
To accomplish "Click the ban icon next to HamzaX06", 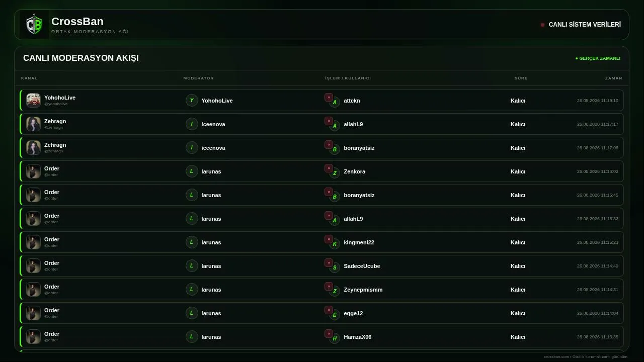I will pyautogui.click(x=329, y=334).
